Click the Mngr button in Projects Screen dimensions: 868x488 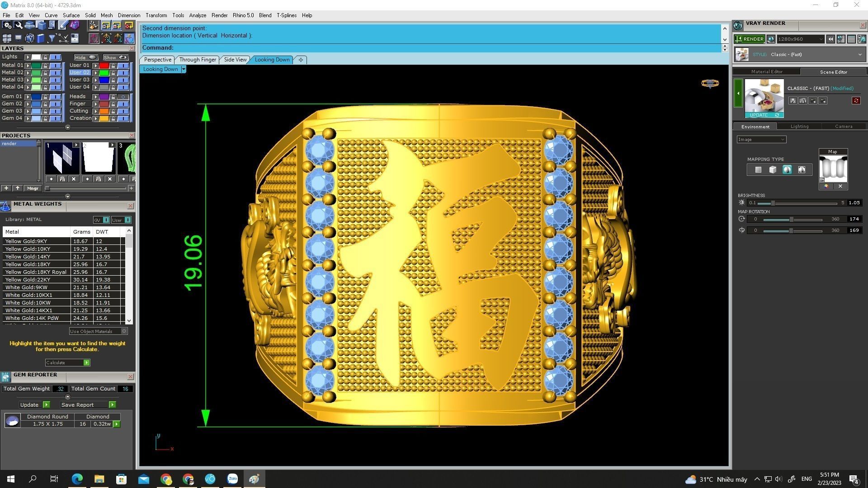33,188
